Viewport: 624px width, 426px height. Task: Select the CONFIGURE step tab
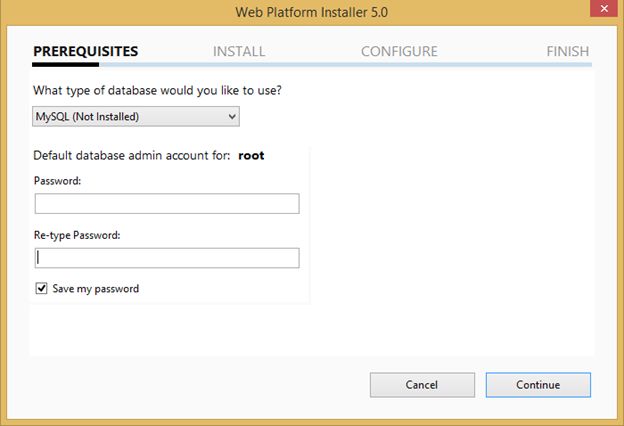(399, 51)
